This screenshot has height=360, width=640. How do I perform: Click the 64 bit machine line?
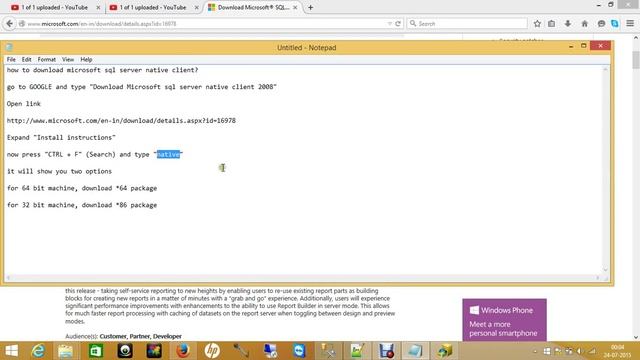point(82,188)
